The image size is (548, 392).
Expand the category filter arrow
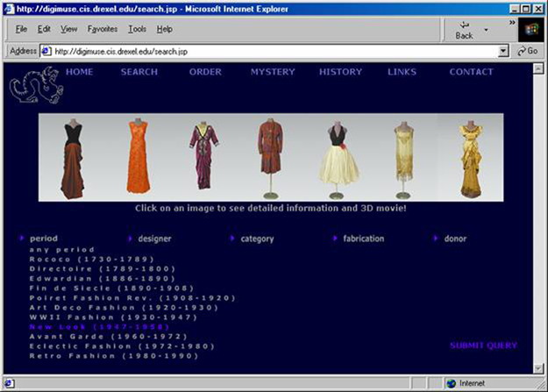tap(232, 239)
